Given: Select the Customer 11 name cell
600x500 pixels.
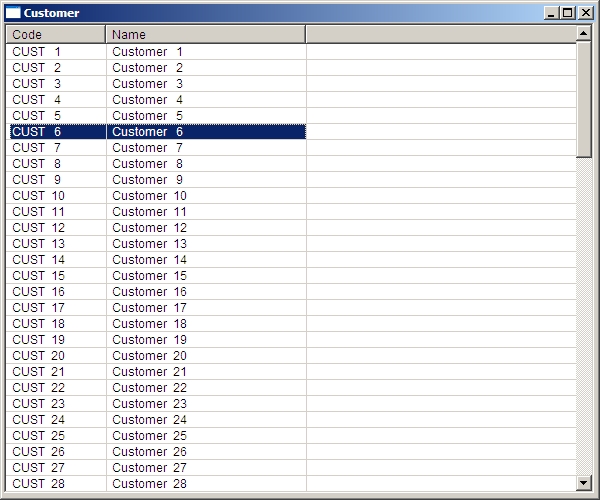Looking at the screenshot, I should click(206, 212).
